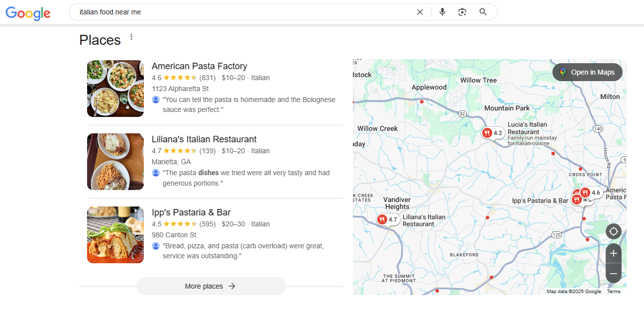Viewport: 644px width, 309px height.
Task: Open Search by image (Lens) camera icon
Action: [462, 12]
